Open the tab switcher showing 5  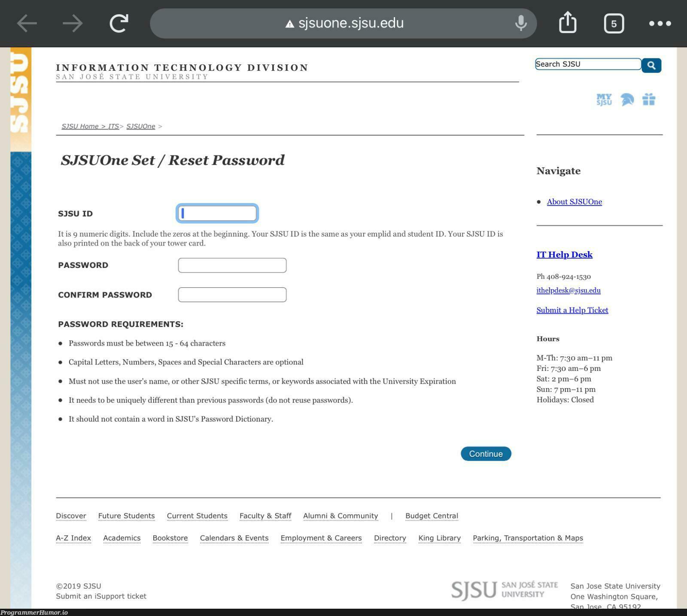click(614, 23)
